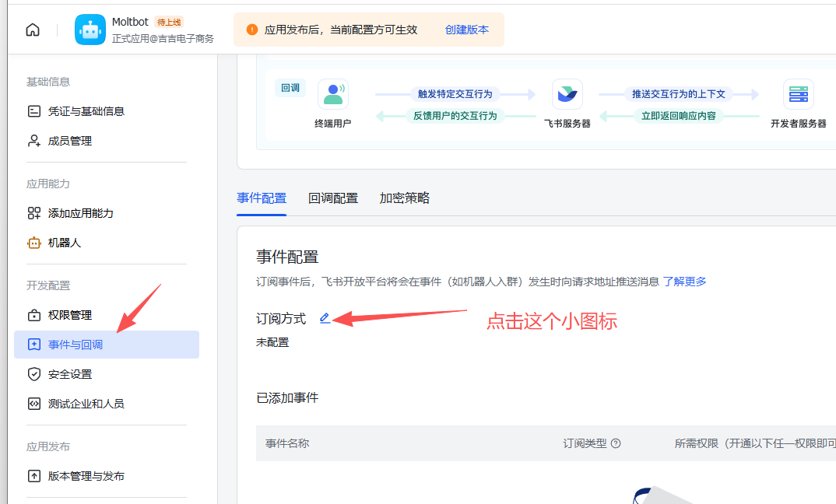
Task: Click the 飞书服务器 logo icon
Action: coord(567,94)
